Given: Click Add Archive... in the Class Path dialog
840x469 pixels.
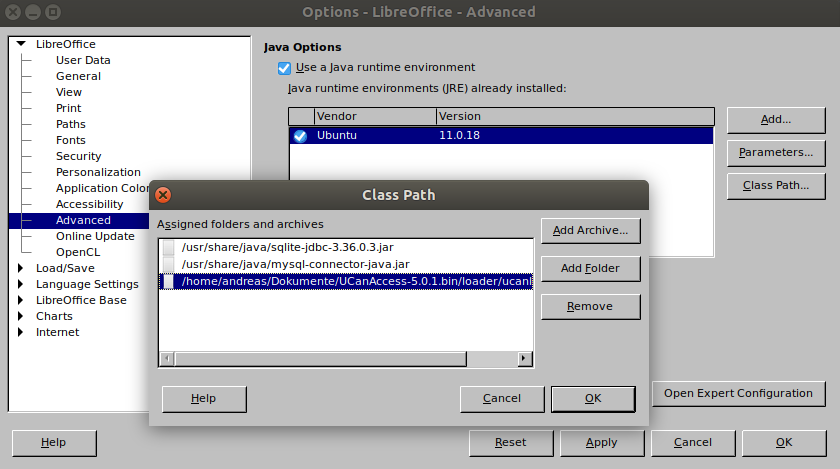Looking at the screenshot, I should 590,230.
